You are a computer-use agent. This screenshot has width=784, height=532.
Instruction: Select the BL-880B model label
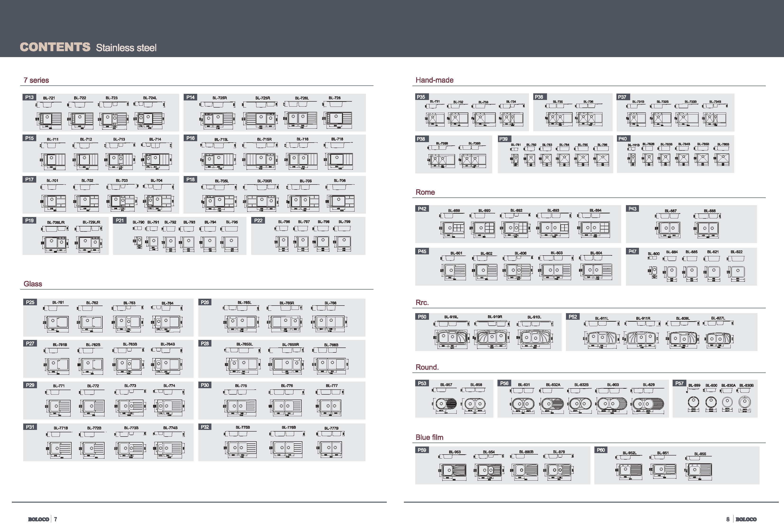click(x=526, y=452)
